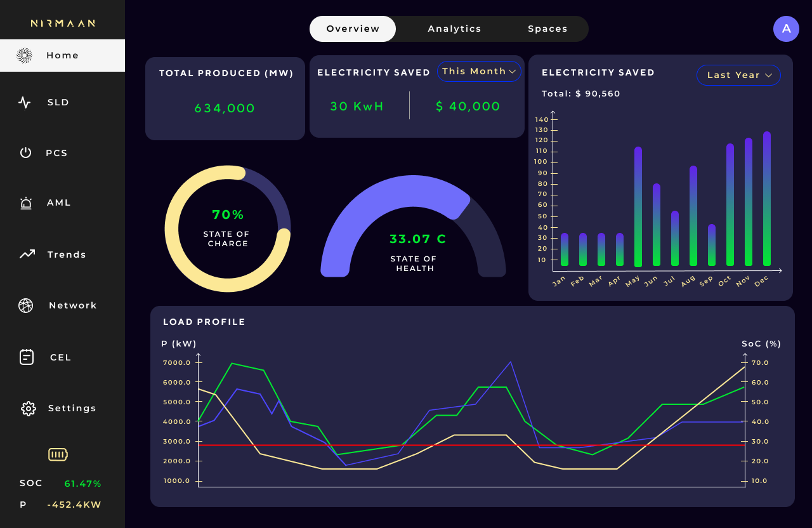Screen dimensions: 812x528
Task: Click the CEL notepad icon
Action: 27,357
